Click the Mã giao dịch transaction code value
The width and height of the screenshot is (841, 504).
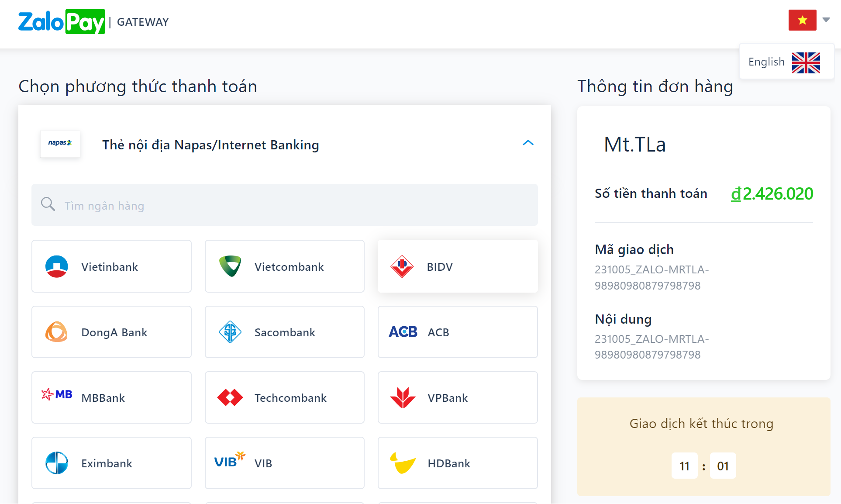651,277
